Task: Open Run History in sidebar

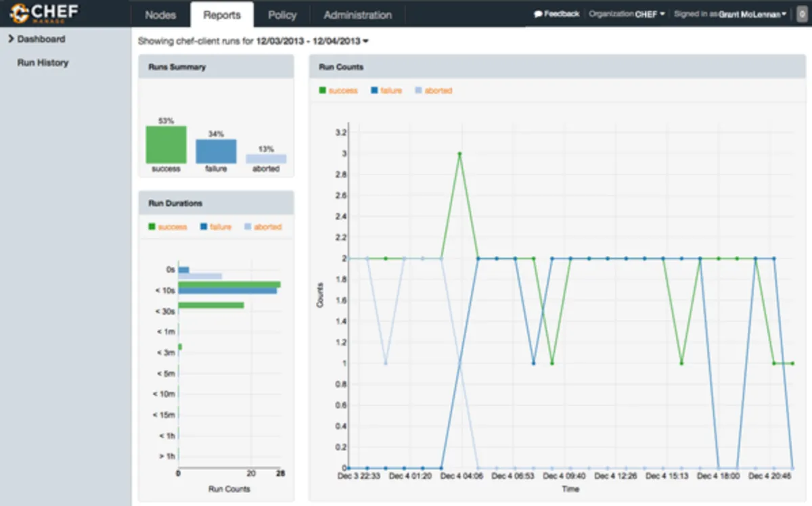Action: [x=43, y=63]
